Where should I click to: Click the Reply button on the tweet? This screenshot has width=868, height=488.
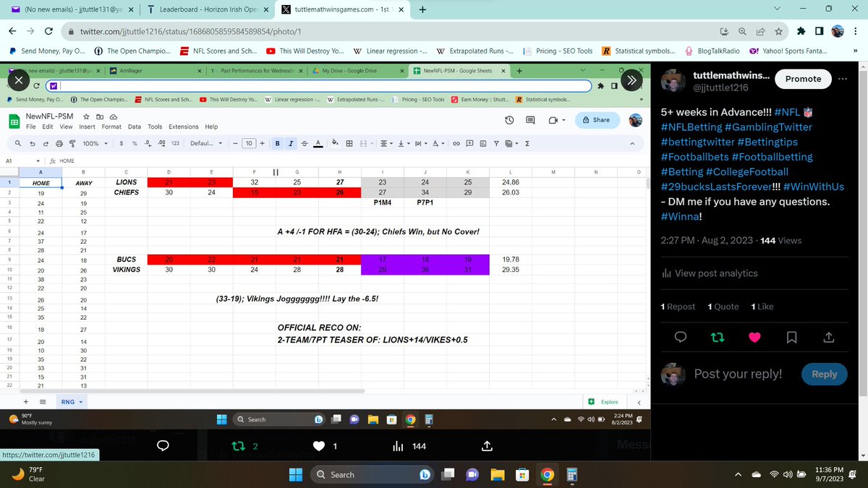[824, 374]
